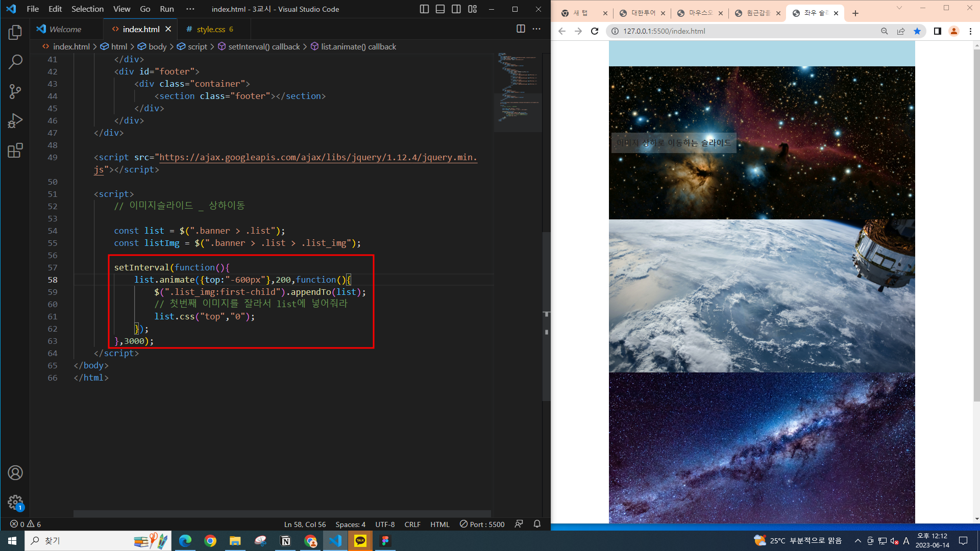980x551 pixels.
Task: Toggle the primary side bar layout button
Action: [x=424, y=9]
